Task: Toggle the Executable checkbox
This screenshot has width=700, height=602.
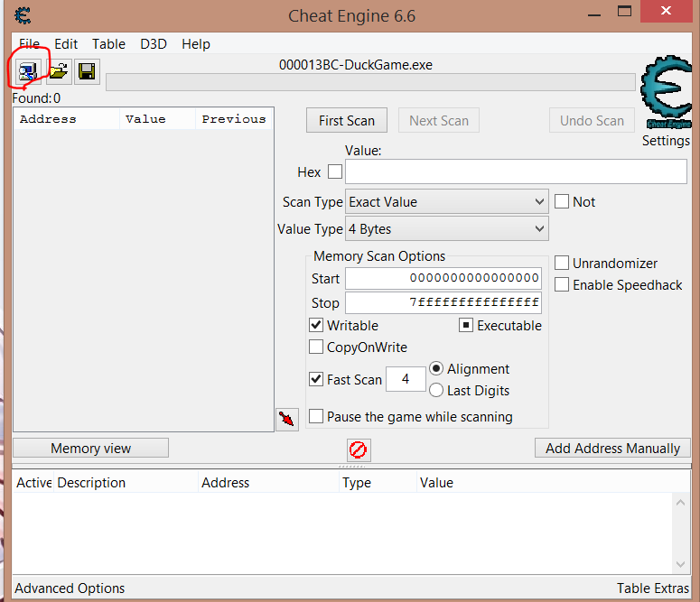Action: pos(466,325)
